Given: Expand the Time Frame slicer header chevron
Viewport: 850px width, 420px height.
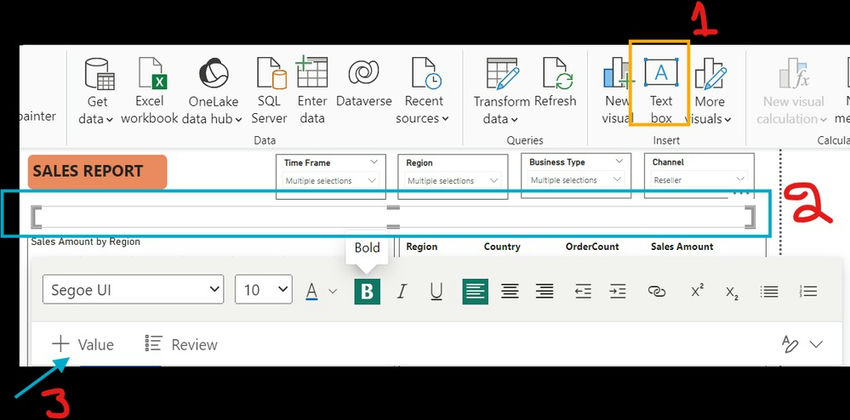Looking at the screenshot, I should (x=374, y=162).
